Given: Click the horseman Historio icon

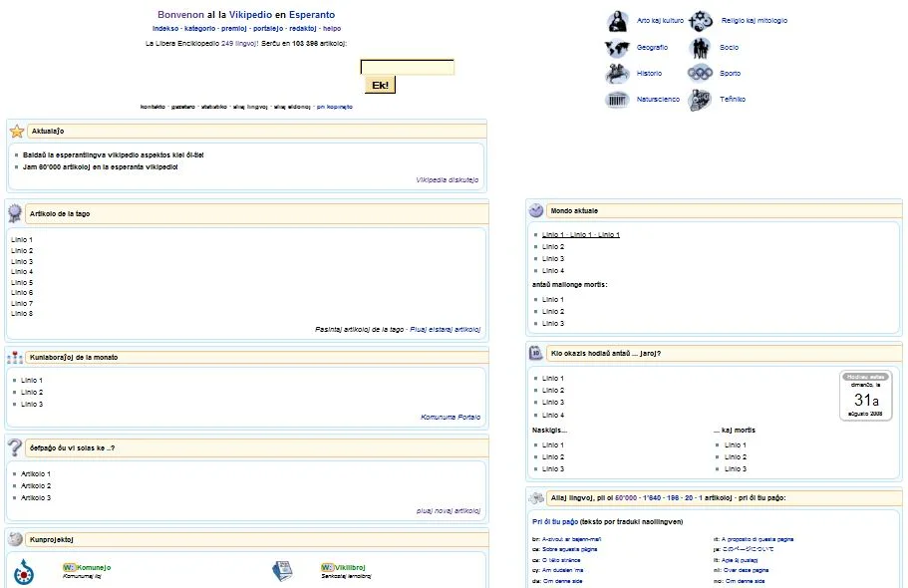Looking at the screenshot, I should [x=618, y=73].
